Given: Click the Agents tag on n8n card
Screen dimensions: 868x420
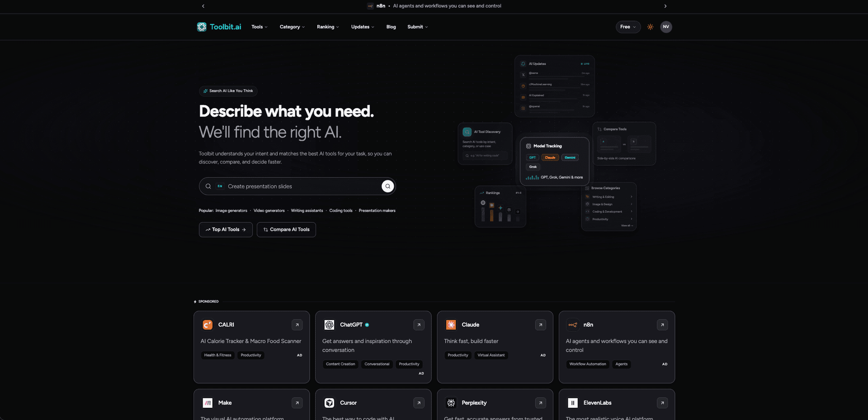Looking at the screenshot, I should pos(621,364).
